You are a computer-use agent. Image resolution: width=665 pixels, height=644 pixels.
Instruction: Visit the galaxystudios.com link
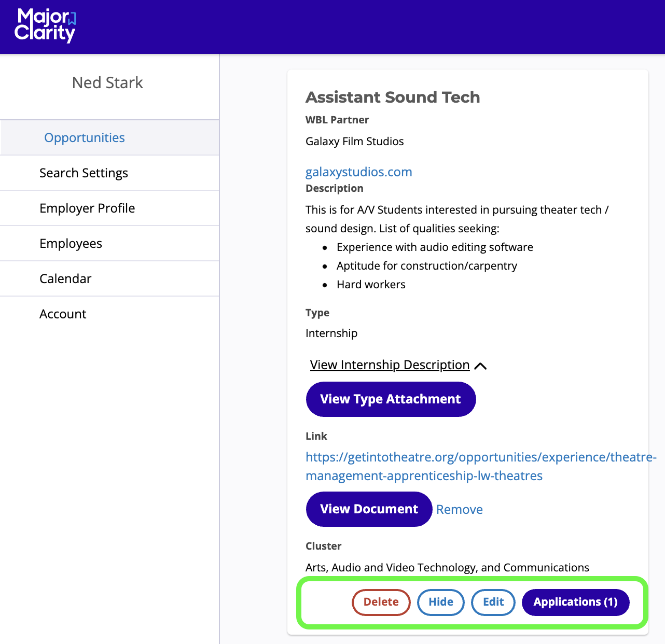click(x=358, y=172)
